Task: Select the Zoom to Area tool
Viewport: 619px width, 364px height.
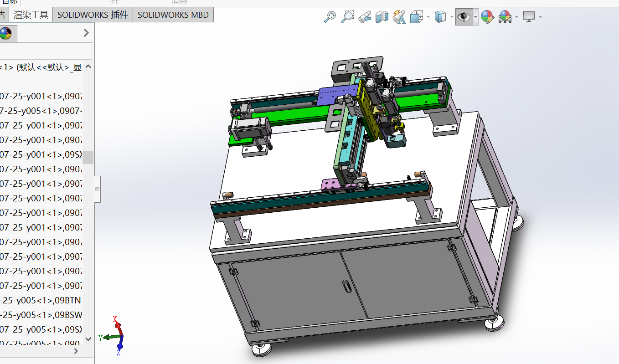Action: pyautogui.click(x=347, y=17)
